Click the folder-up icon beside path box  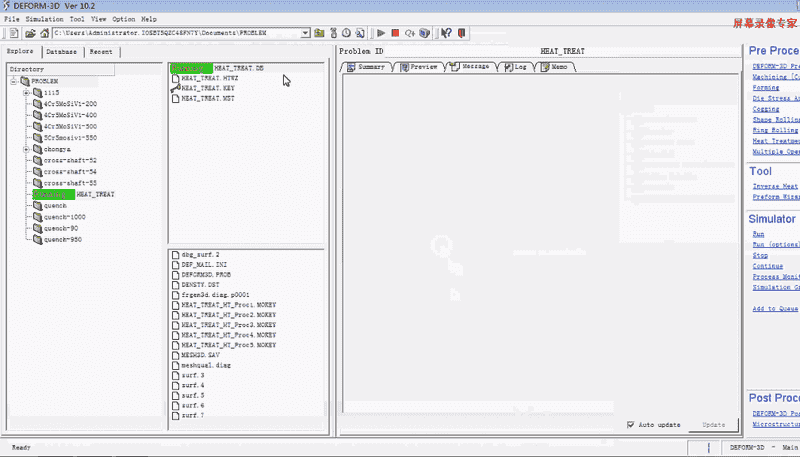point(319,33)
